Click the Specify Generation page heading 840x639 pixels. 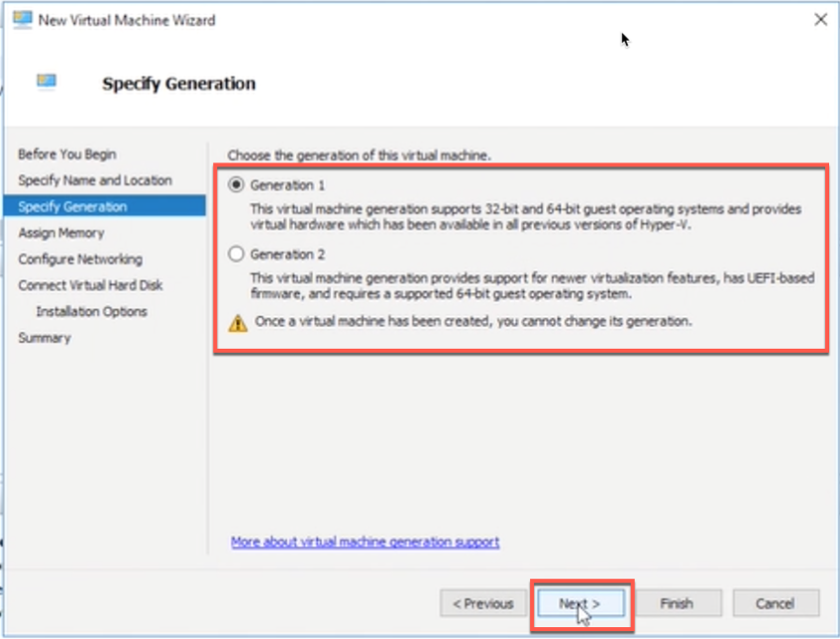179,84
